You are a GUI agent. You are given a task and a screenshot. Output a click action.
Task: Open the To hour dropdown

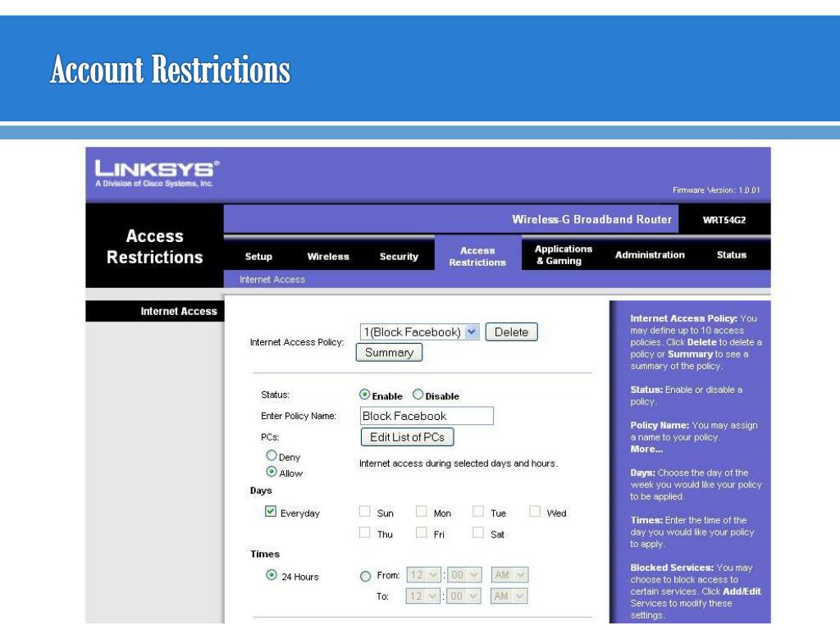pos(424,596)
